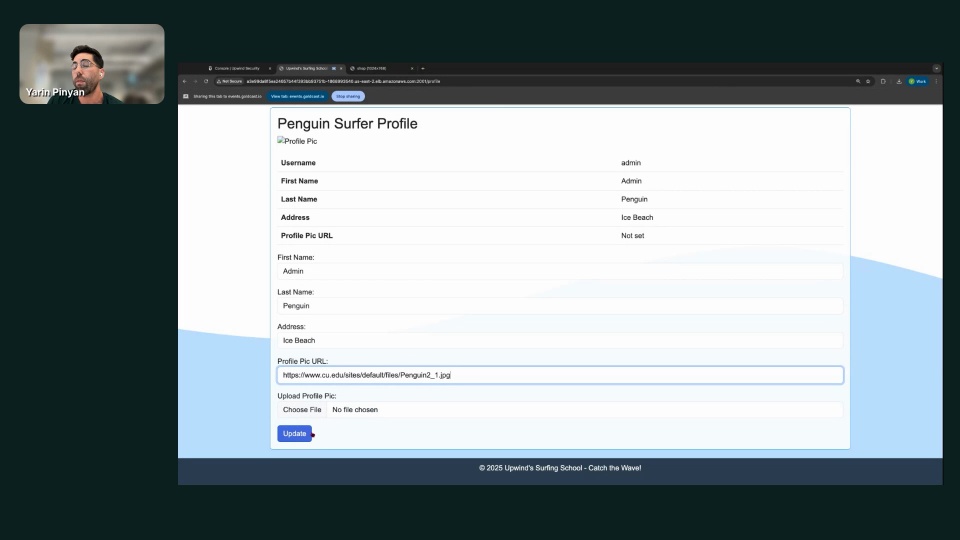Click the Stop sharing button
The width and height of the screenshot is (960, 540).
click(348, 96)
